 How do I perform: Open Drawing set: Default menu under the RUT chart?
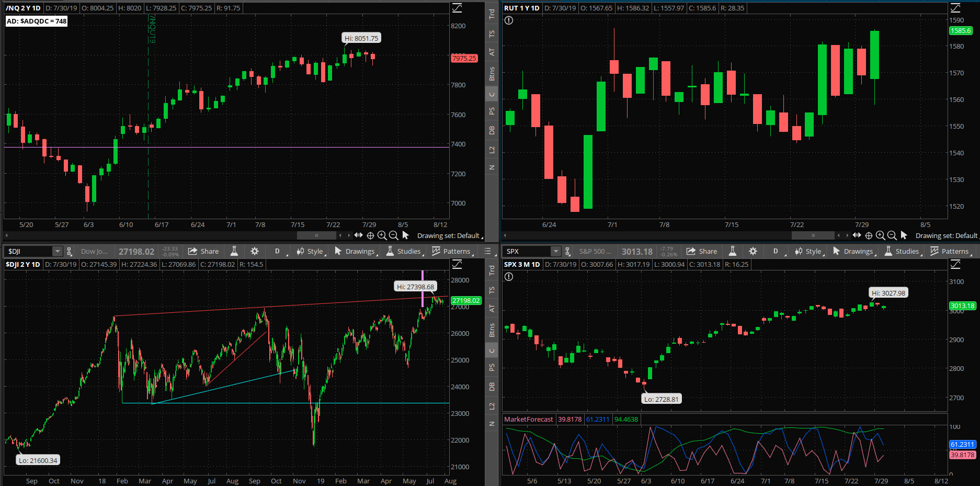947,236
